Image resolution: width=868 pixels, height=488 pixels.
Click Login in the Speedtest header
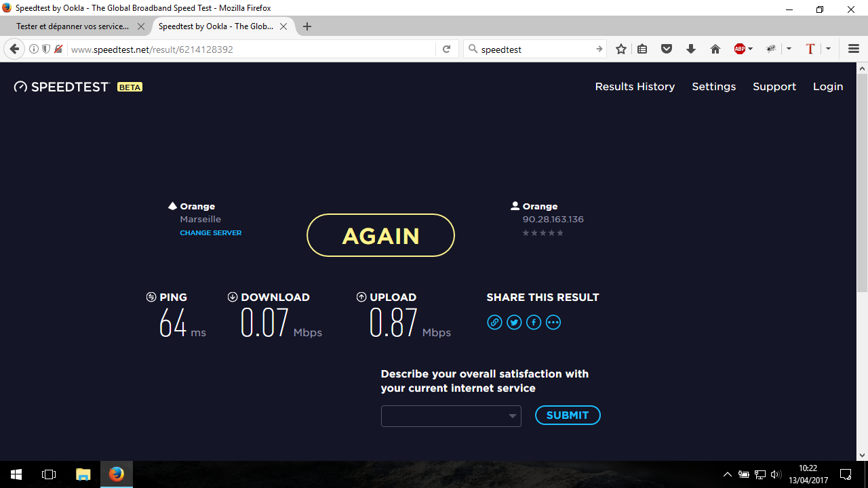[828, 87]
